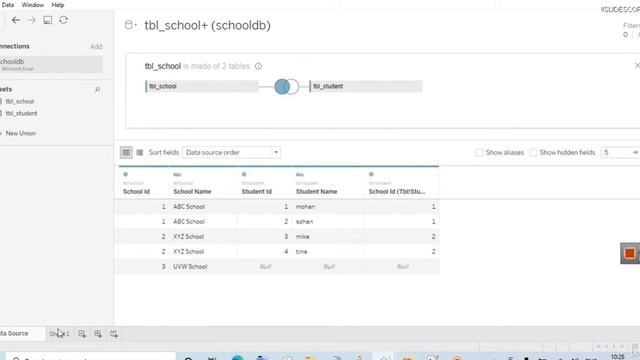Select the tbl_school table box on canvas
Image resolution: width=640 pixels, height=360 pixels.
[x=202, y=87]
